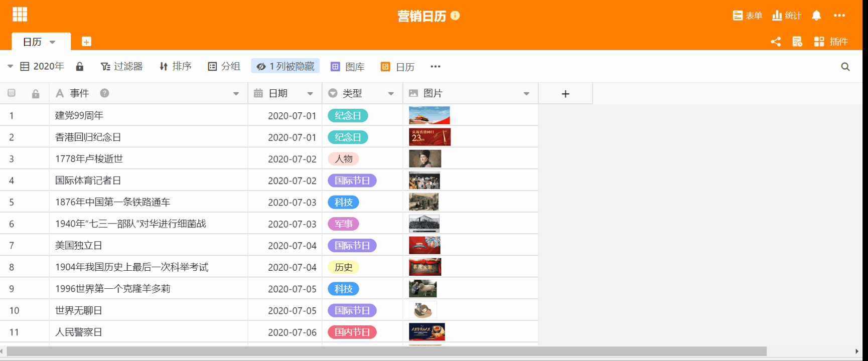Click the horizontal scrollbar thumb
The height and width of the screenshot is (361, 868).
point(386,351)
